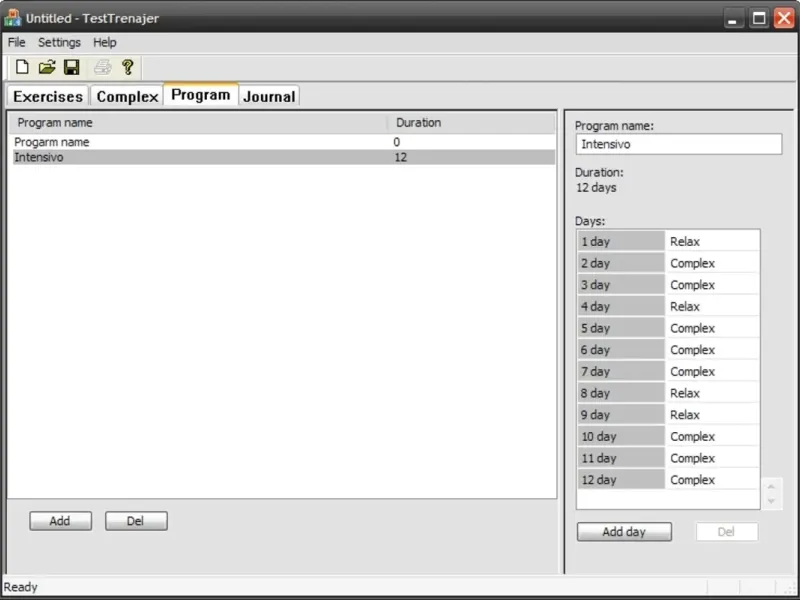800x600 pixels.
Task: Click the Del button under program list
Action: coord(136,521)
